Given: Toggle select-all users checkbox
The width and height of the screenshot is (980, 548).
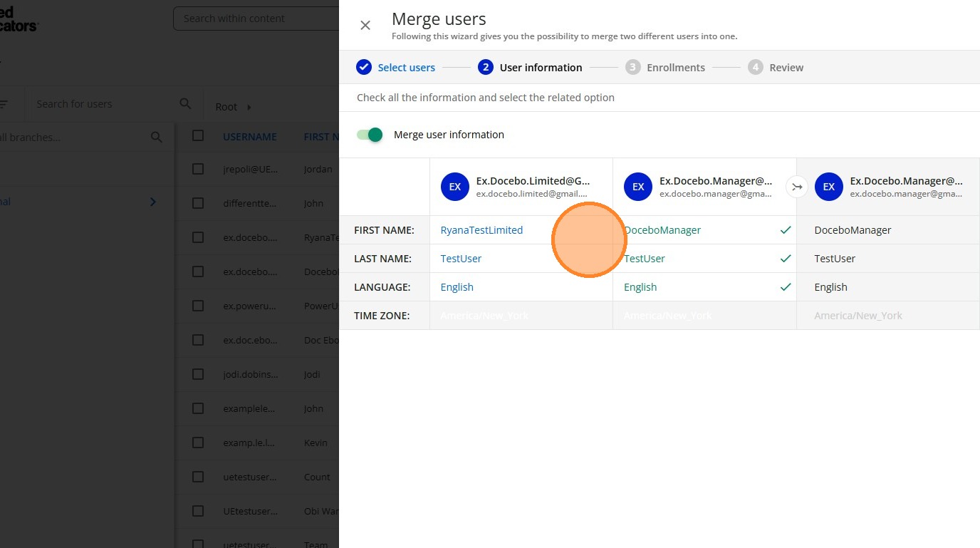Looking at the screenshot, I should (198, 135).
